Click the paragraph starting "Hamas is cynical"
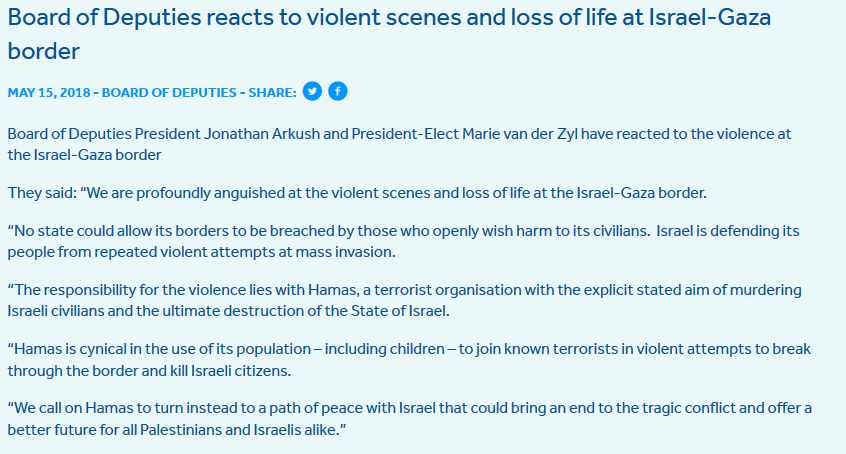 [408, 360]
